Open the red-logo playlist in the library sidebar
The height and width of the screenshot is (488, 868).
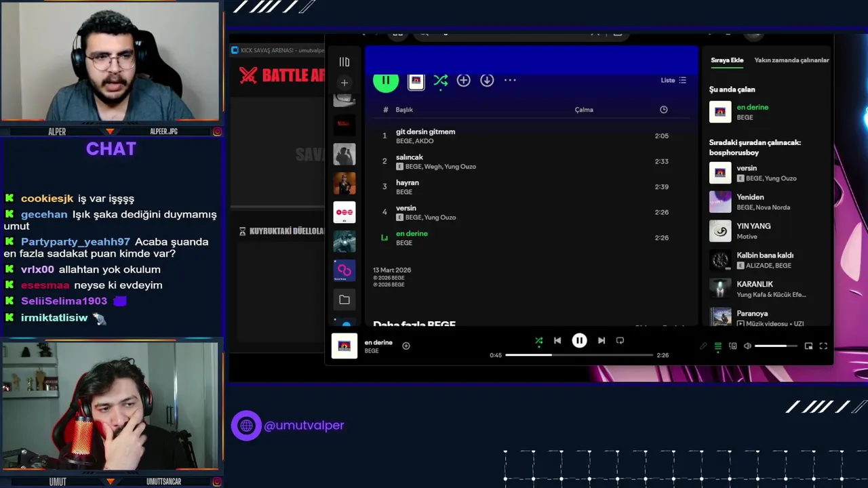(344, 125)
